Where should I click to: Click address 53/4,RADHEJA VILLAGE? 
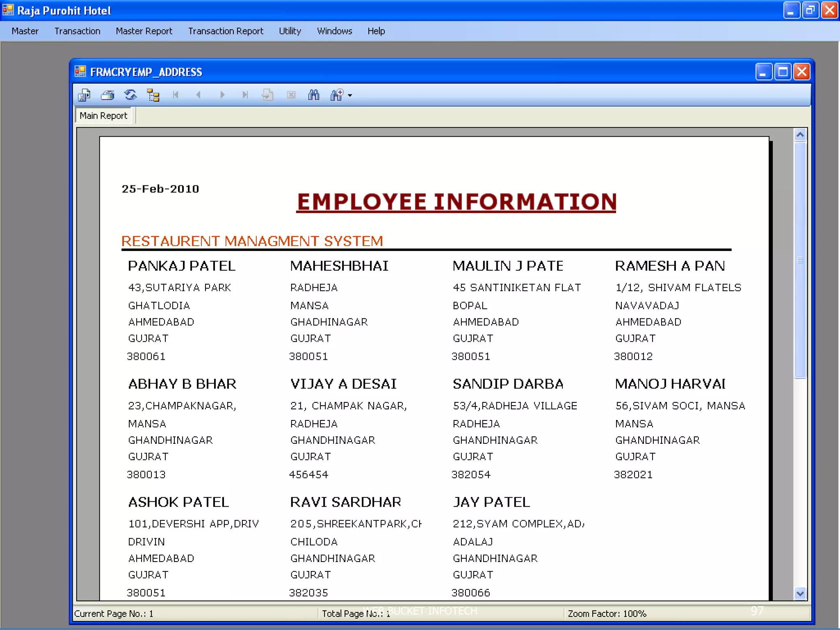point(515,406)
